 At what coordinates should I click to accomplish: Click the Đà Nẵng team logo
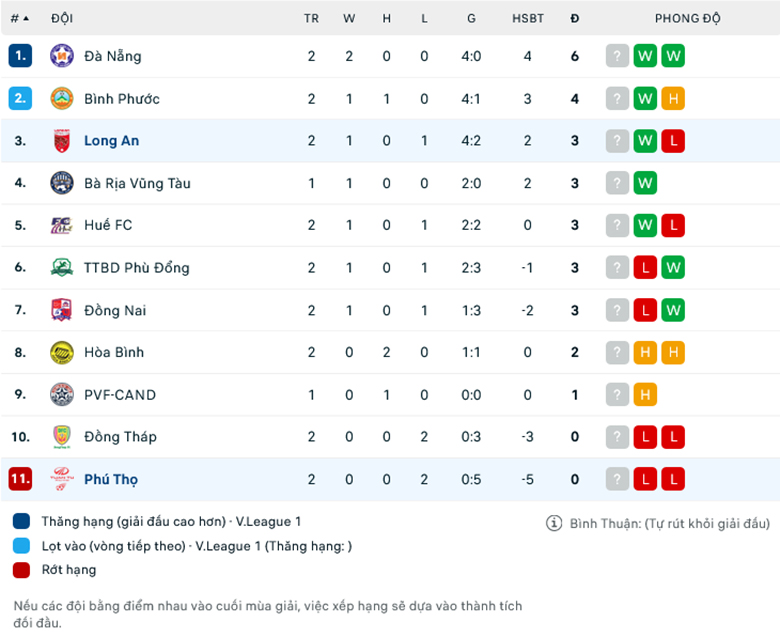pyautogui.click(x=62, y=56)
